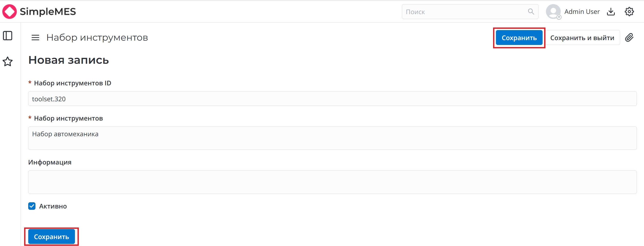Image resolution: width=644 pixels, height=246 pixels.
Task: Click the paperclip attachment icon
Action: click(x=629, y=38)
